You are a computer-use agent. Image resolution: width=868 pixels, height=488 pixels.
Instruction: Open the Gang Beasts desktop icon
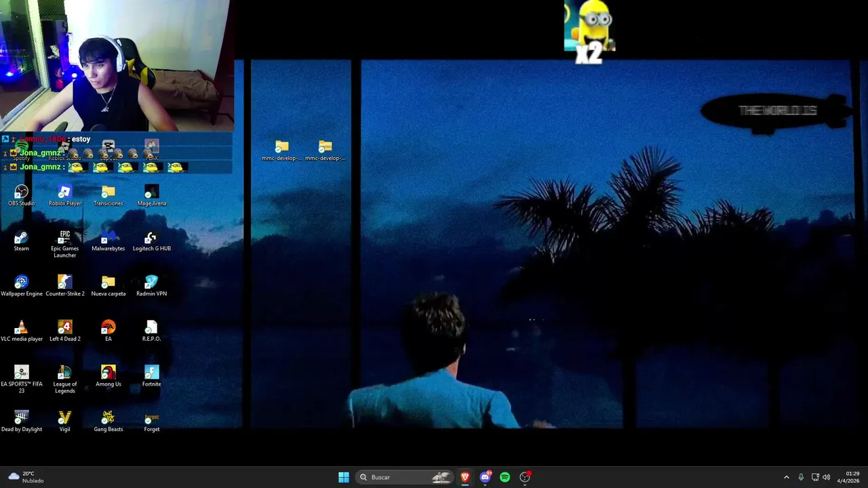[x=108, y=422]
